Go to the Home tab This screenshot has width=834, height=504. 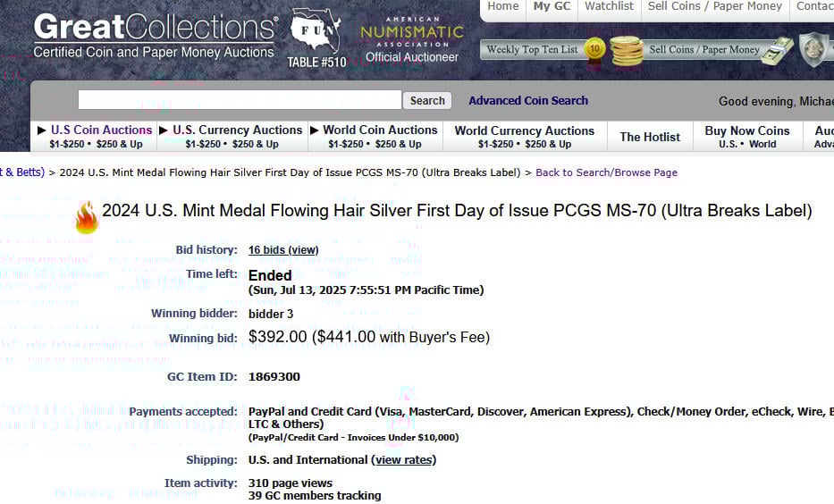pyautogui.click(x=502, y=6)
